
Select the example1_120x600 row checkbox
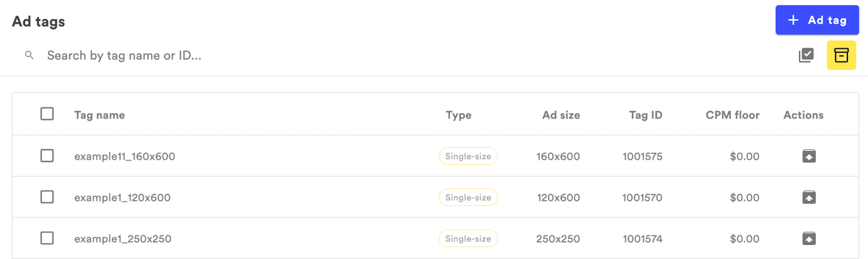(x=47, y=197)
